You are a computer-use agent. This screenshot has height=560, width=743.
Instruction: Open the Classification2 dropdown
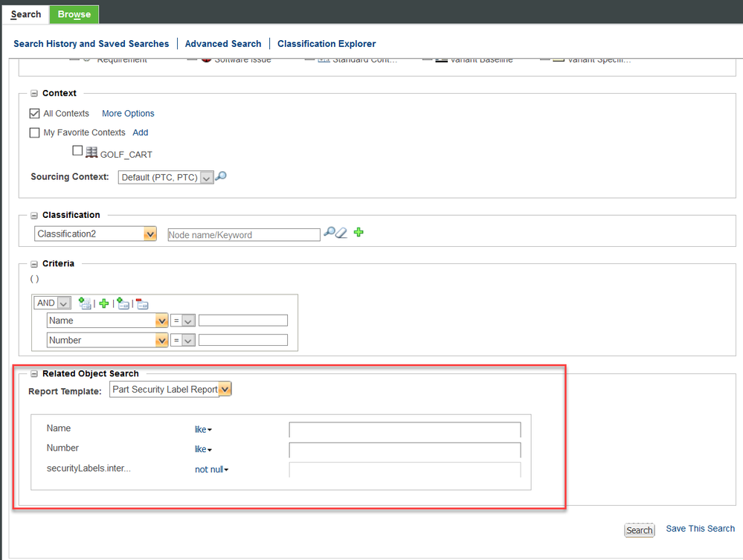click(x=150, y=234)
